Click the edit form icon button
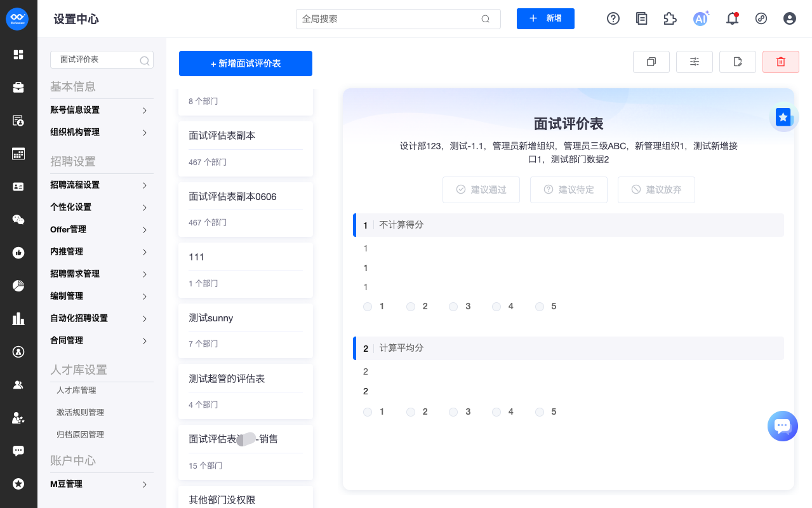 pos(738,62)
